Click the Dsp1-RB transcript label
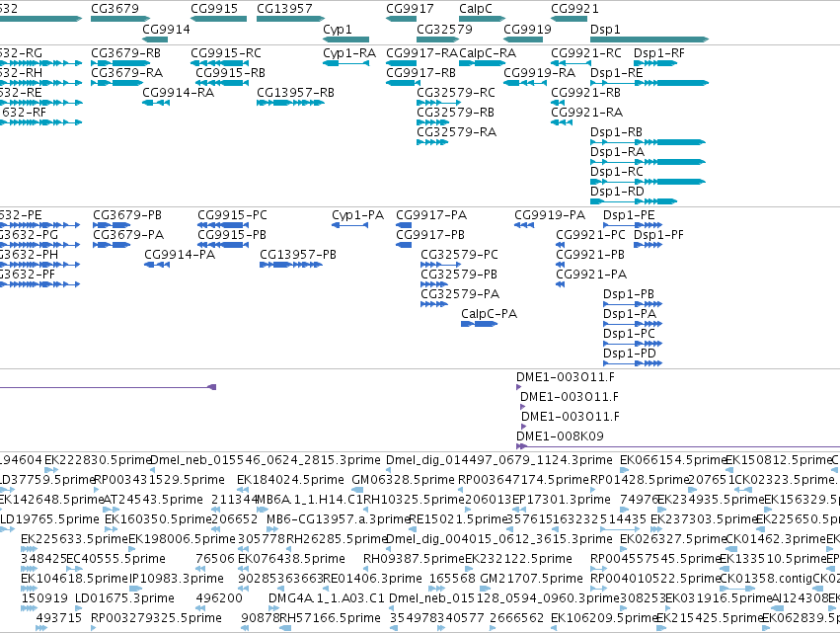840x633 pixels. coord(616,132)
